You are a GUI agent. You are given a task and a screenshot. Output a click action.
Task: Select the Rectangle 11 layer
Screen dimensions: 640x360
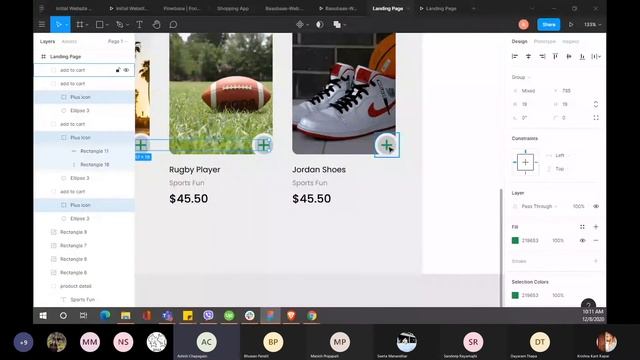coord(94,151)
